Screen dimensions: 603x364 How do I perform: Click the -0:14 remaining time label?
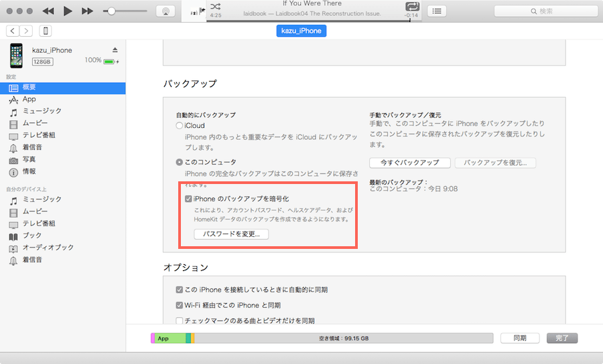tap(411, 15)
